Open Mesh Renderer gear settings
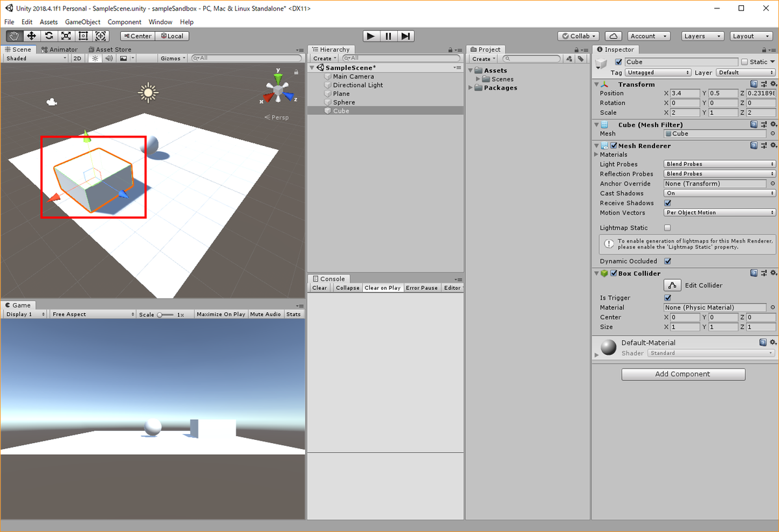The width and height of the screenshot is (779, 532). pyautogui.click(x=773, y=146)
